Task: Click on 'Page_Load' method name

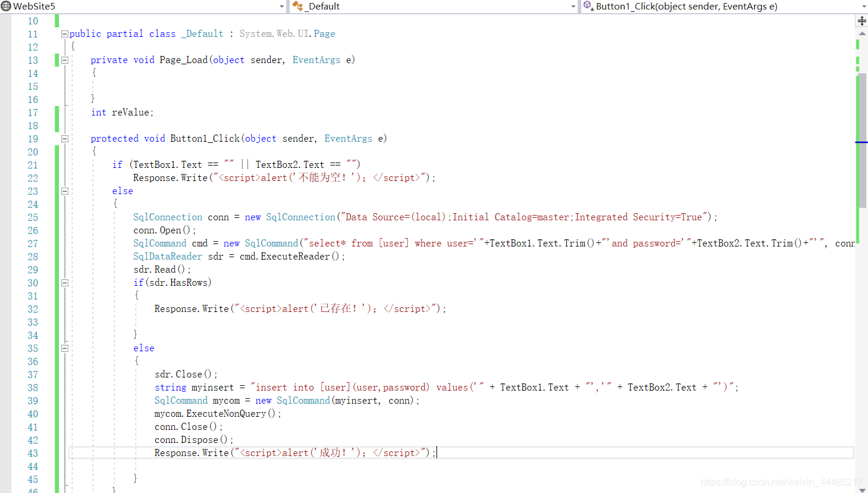Action: [183, 60]
